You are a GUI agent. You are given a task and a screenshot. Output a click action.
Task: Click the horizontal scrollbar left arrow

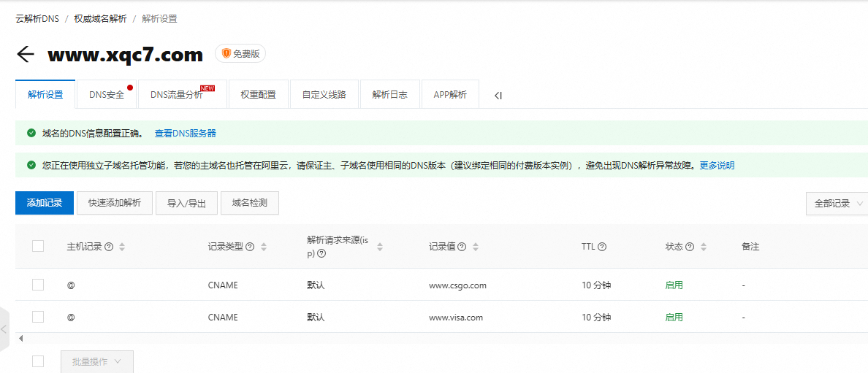click(x=20, y=338)
